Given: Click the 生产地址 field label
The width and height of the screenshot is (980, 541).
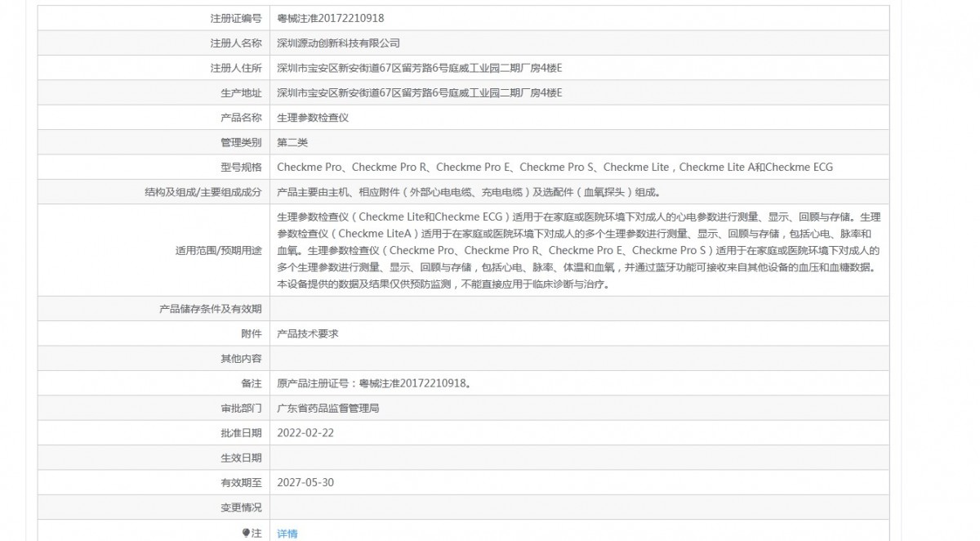Looking at the screenshot, I should click(241, 92).
